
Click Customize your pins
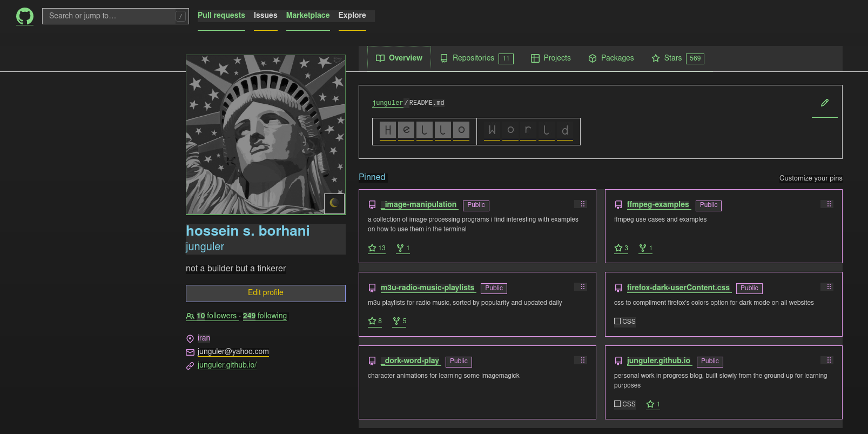point(811,178)
